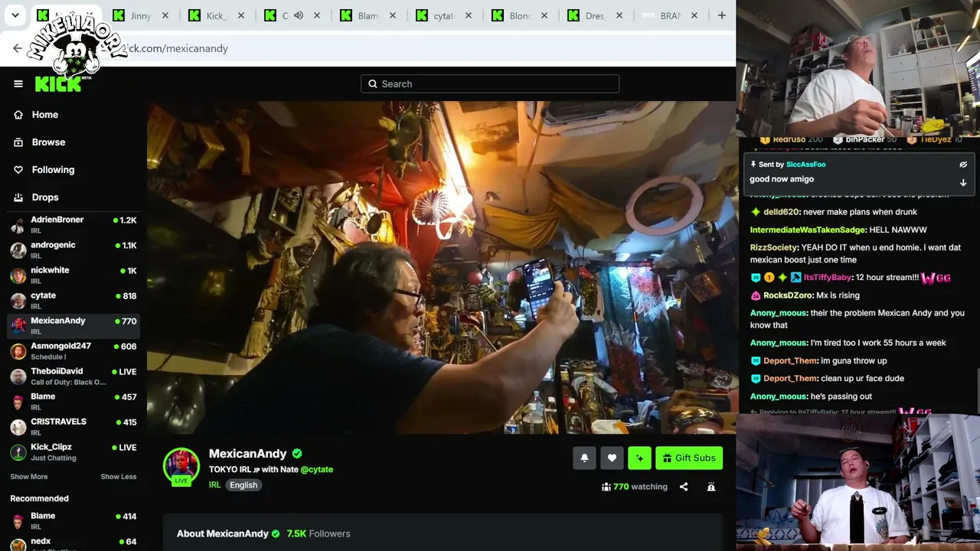Switch to the Jinny tab
This screenshot has height=551, width=980.
[141, 15]
